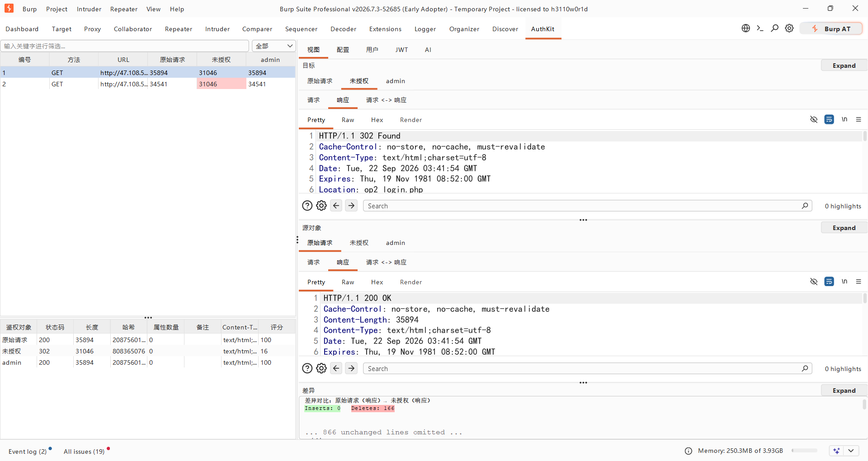Click the memory usage progress bar
868x461 pixels.
coord(804,451)
